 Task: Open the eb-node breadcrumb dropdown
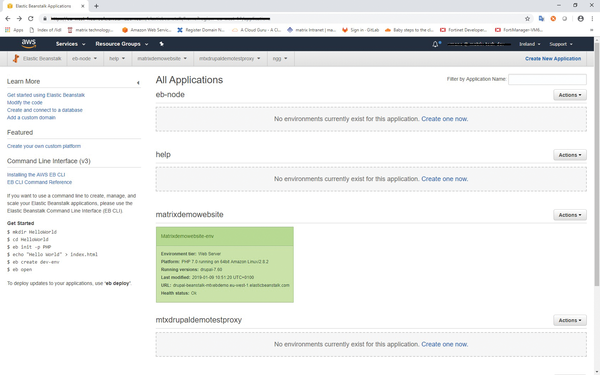(x=85, y=59)
